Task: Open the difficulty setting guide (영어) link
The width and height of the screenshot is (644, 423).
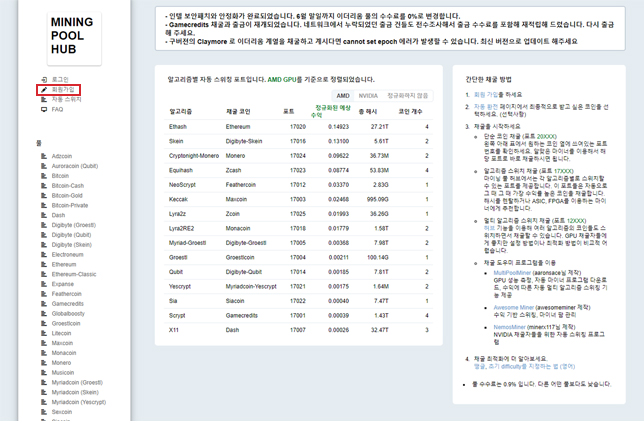Action: pos(524,366)
